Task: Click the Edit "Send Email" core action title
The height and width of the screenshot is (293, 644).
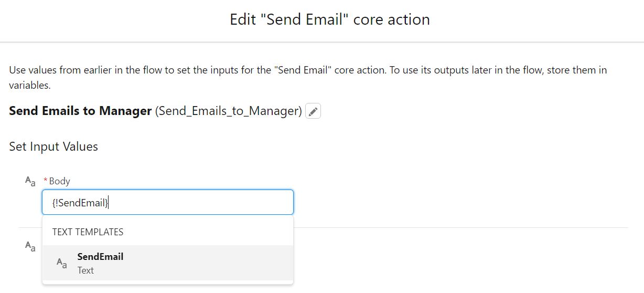Action: pos(330,20)
